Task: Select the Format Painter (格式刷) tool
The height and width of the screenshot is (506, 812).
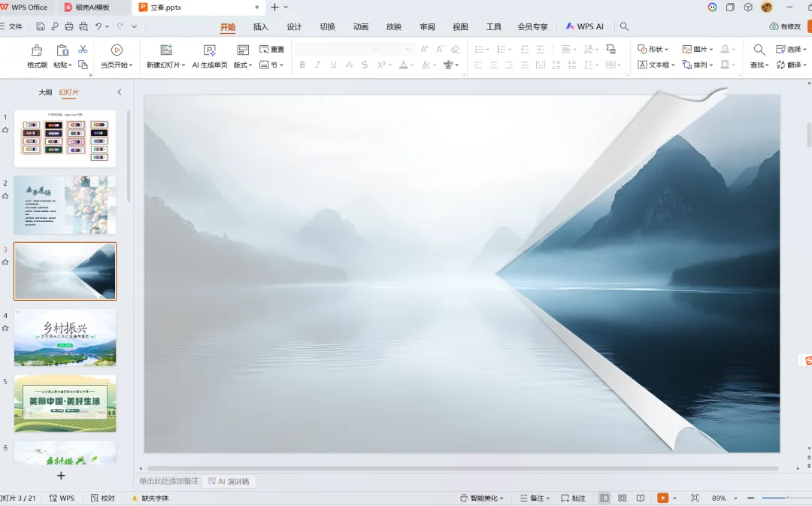Action: click(37, 56)
